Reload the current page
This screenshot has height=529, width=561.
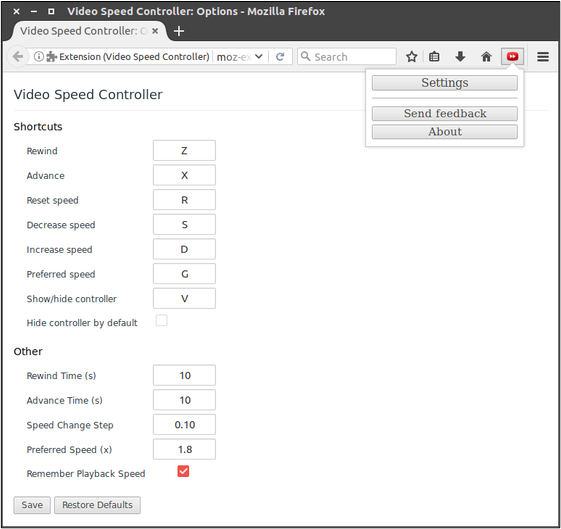280,57
